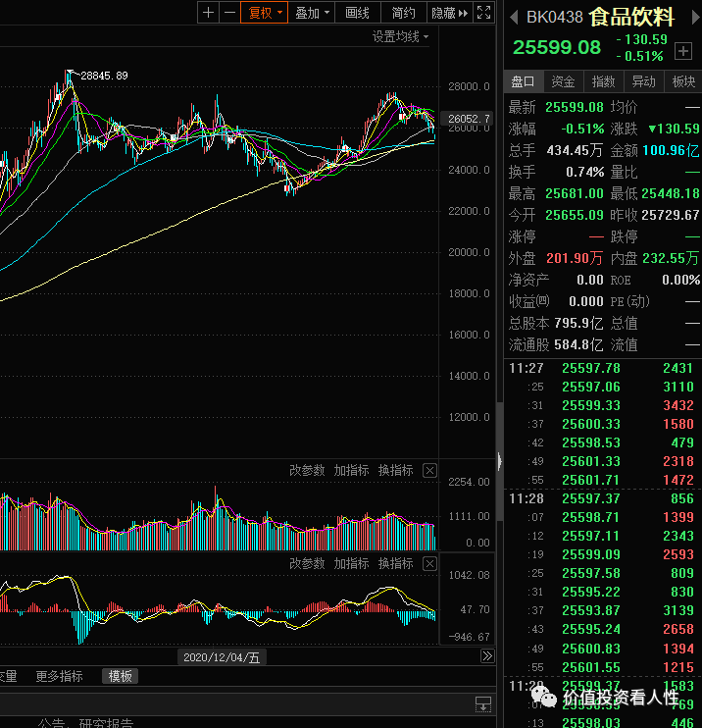Click the 昨收 value 25729.67

671,215
